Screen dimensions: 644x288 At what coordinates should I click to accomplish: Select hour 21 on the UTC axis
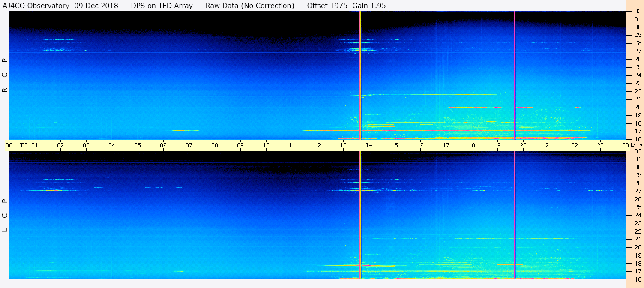(549, 145)
